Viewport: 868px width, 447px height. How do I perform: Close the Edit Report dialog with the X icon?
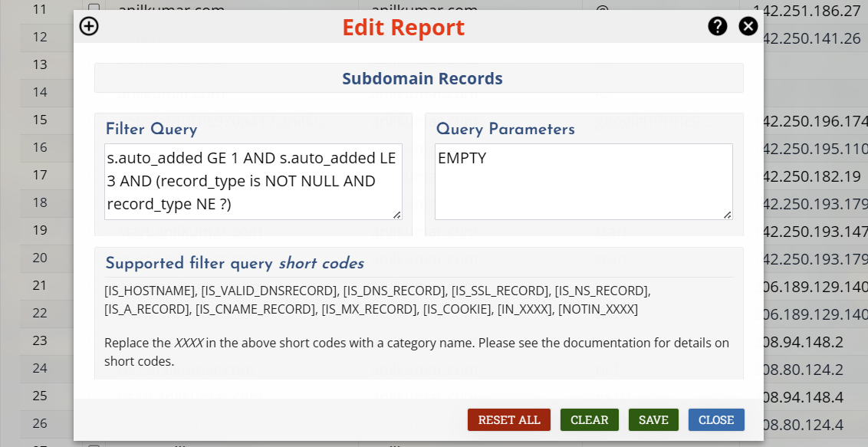tap(748, 26)
